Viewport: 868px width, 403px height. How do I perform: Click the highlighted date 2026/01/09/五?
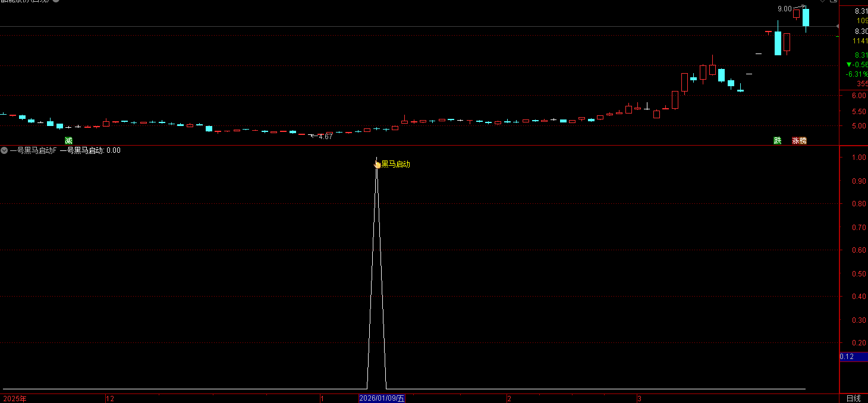pyautogui.click(x=382, y=398)
